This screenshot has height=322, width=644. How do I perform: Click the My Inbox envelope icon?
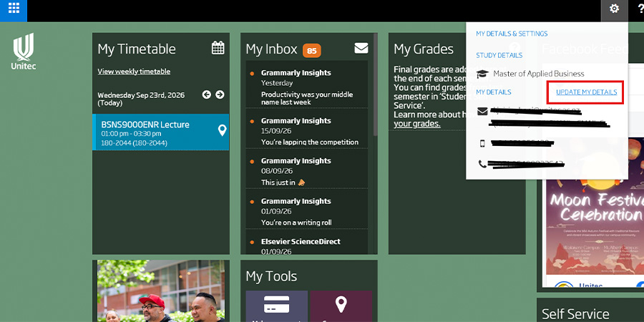[361, 49]
